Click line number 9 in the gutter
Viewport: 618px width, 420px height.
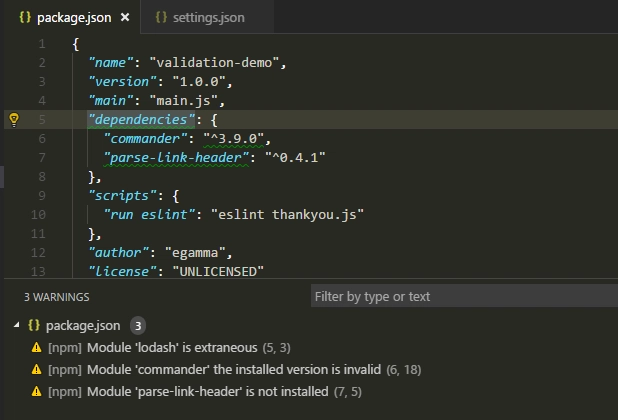click(42, 195)
